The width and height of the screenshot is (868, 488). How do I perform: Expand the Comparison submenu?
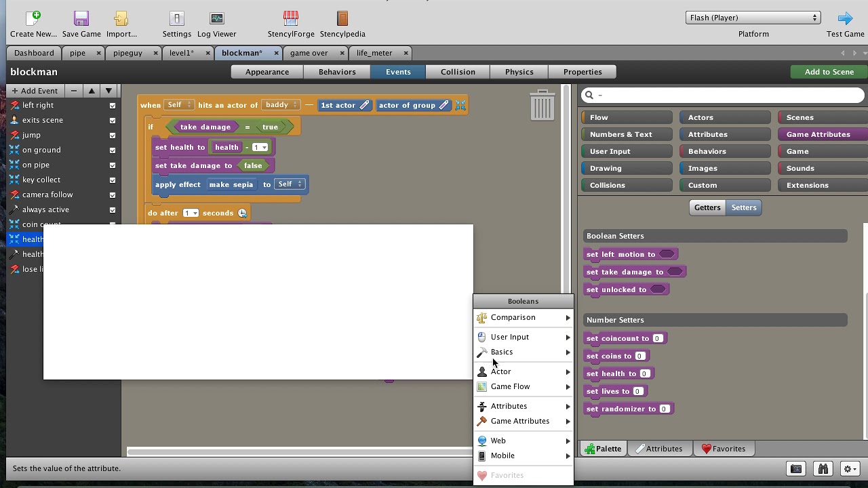(523, 317)
